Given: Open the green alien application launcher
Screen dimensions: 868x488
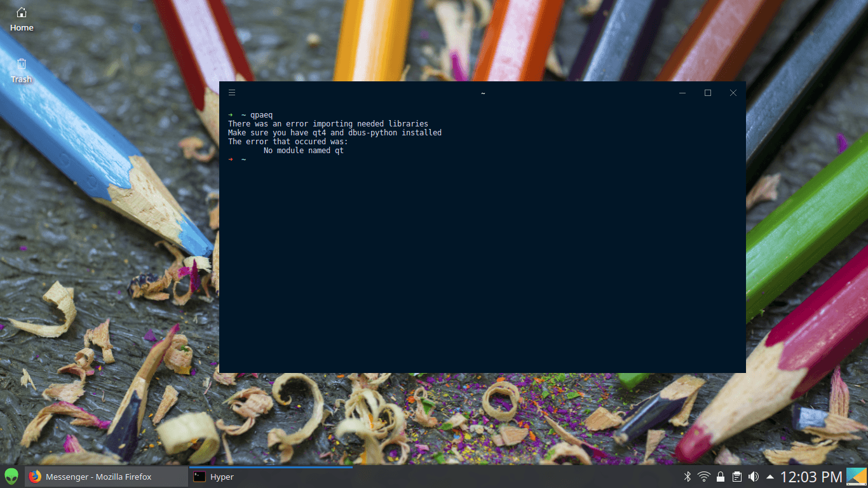Looking at the screenshot, I should [x=11, y=477].
